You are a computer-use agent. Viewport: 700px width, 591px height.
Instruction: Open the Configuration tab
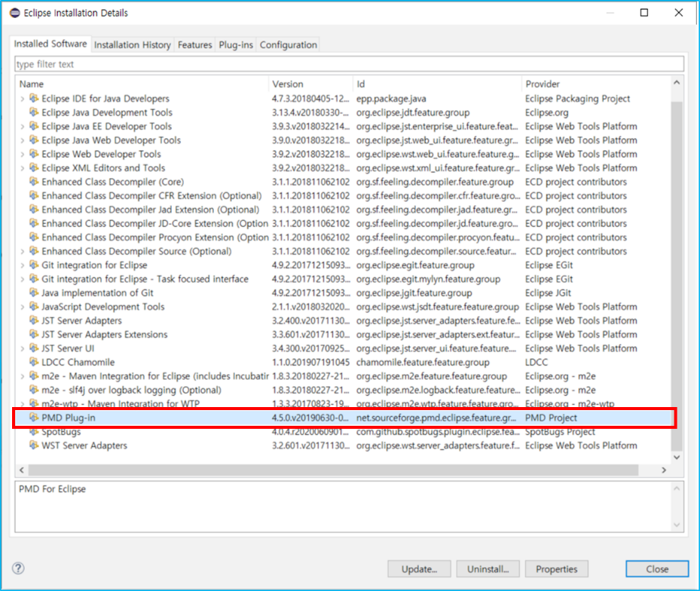(x=288, y=45)
